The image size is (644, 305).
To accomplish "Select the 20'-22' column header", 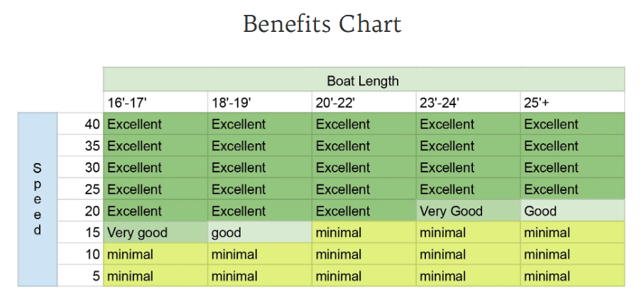I will [364, 102].
